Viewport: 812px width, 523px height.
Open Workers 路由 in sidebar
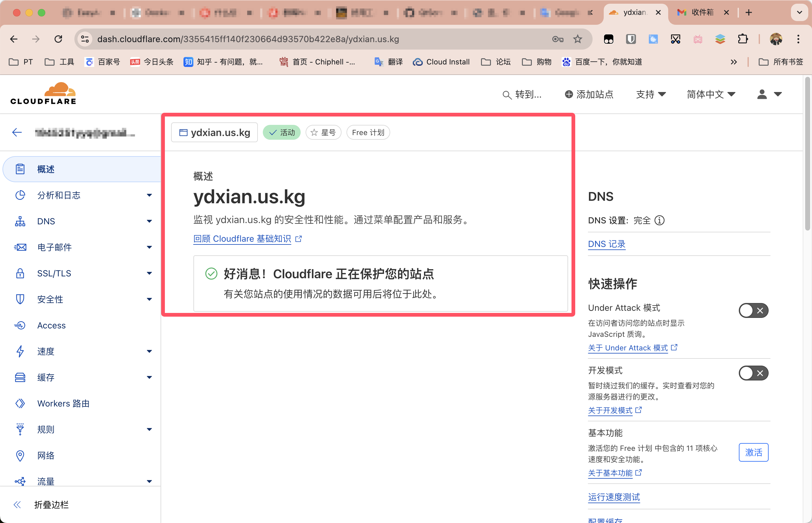click(x=63, y=403)
